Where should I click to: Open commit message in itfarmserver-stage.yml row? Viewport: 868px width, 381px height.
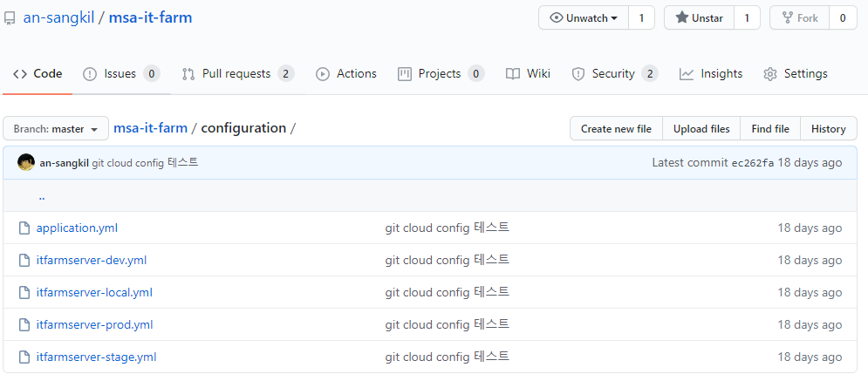448,357
